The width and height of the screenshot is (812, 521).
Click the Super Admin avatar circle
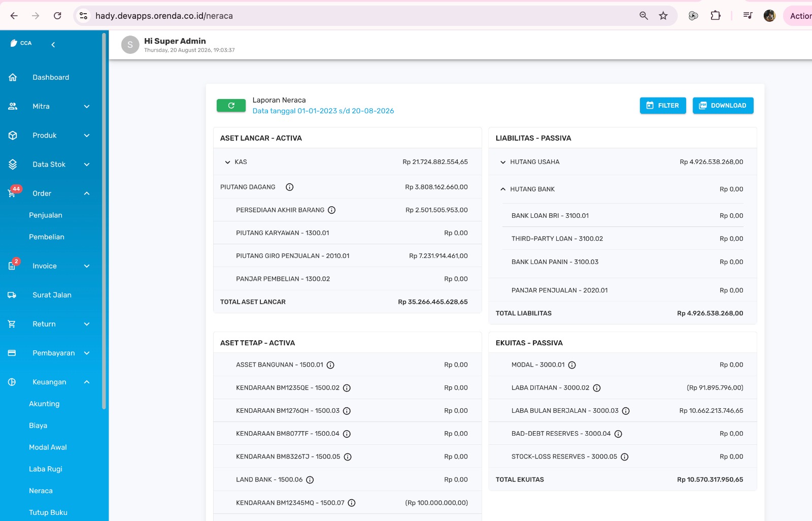point(130,45)
